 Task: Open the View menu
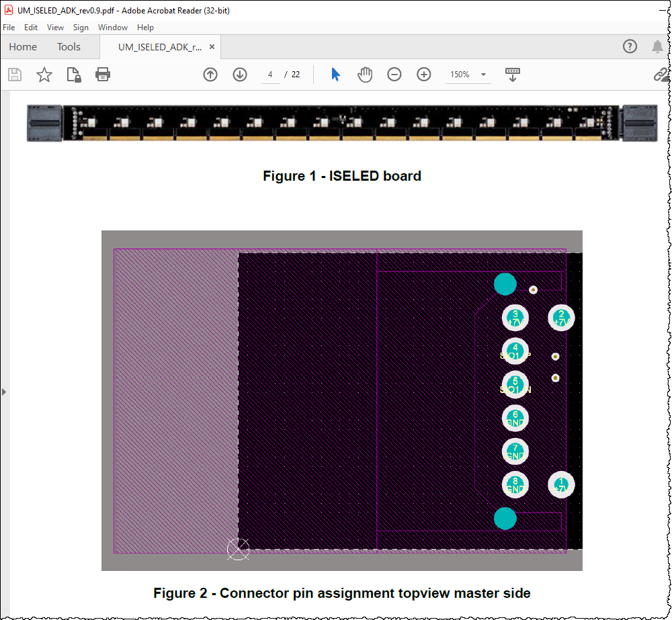tap(55, 28)
